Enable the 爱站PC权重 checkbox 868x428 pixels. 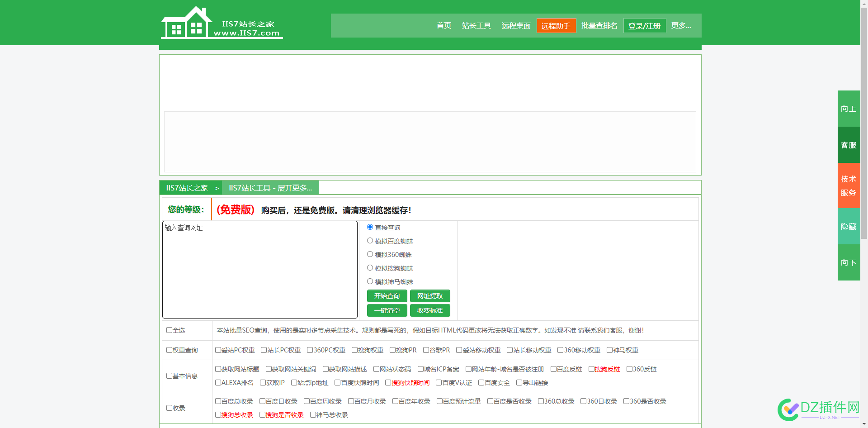coord(218,350)
